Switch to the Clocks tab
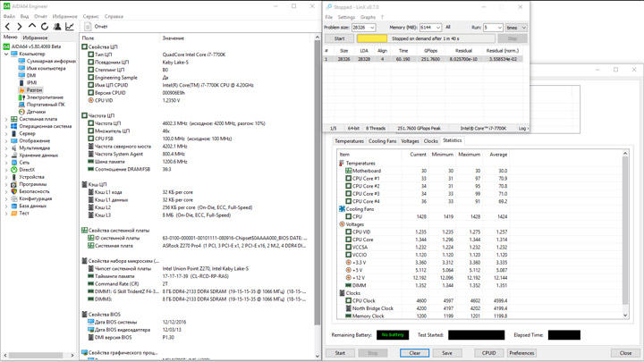The image size is (644, 362). coord(430,141)
